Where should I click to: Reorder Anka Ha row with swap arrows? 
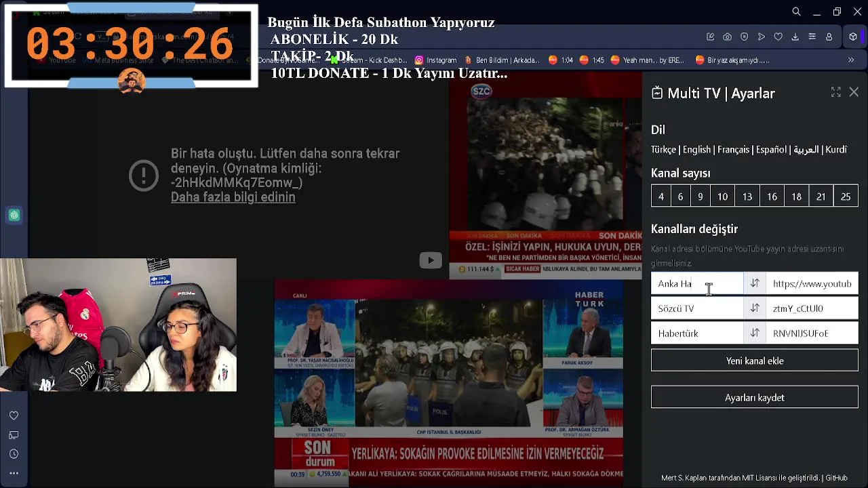[755, 283]
